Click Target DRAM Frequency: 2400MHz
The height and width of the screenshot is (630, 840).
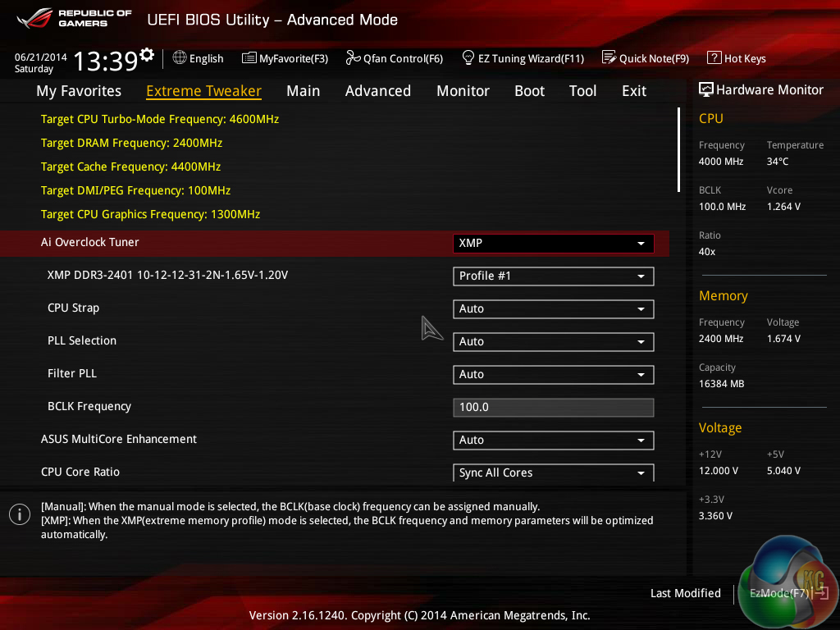coord(132,143)
